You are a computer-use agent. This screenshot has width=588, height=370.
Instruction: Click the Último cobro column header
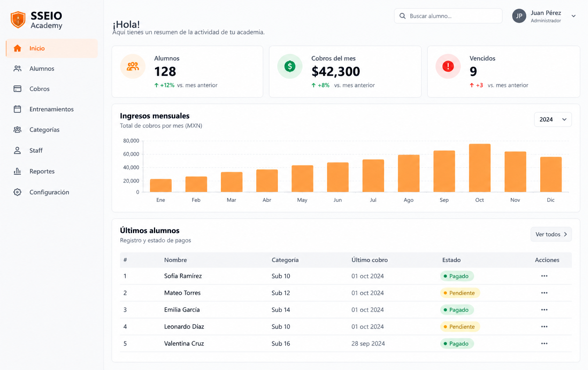click(x=369, y=260)
